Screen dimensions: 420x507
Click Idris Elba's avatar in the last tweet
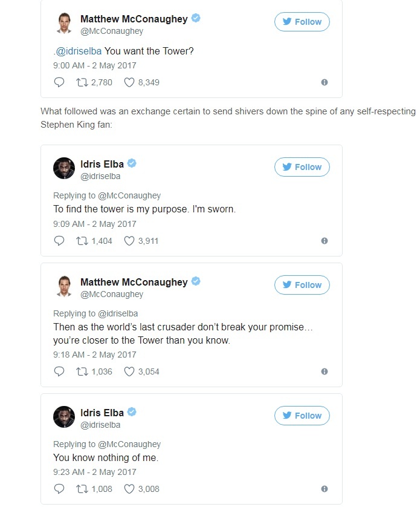point(64,418)
